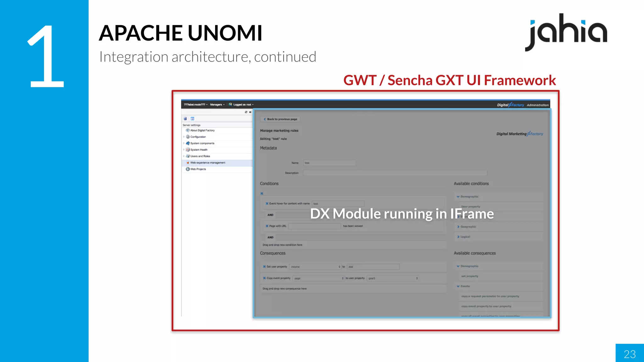Click User property under Available conditions
The width and height of the screenshot is (644, 362).
(471, 207)
